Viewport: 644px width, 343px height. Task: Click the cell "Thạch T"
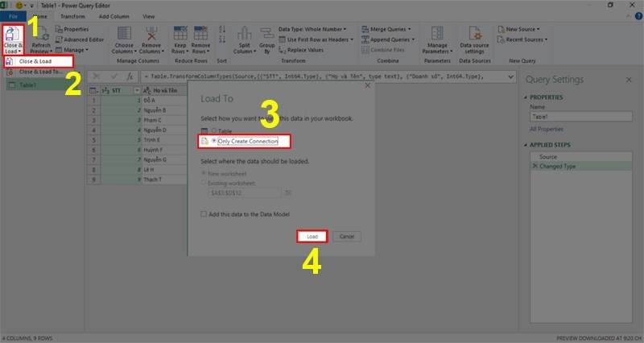[164, 180]
